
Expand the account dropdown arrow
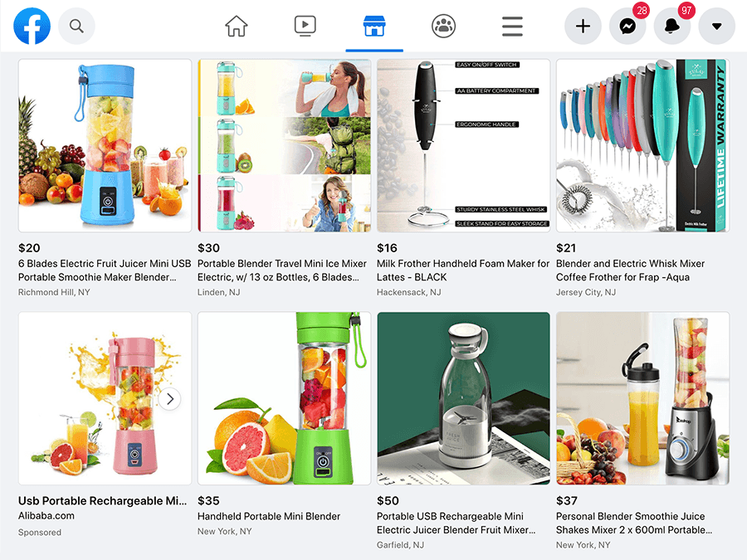716,26
